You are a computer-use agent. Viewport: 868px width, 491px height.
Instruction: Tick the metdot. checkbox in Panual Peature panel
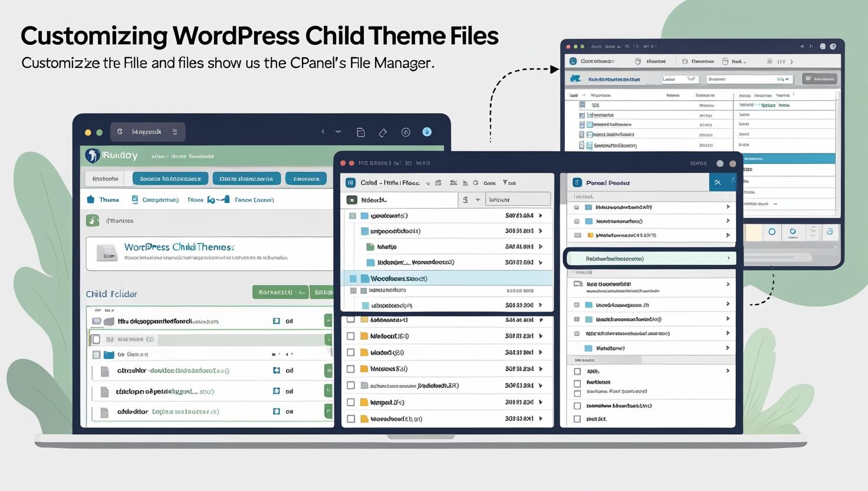pyautogui.click(x=577, y=419)
